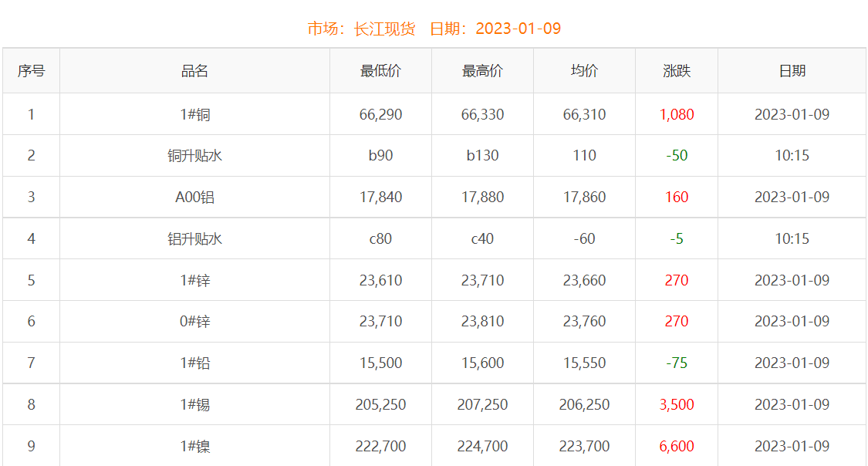Click the 1#镍 product name
Image resolution: width=868 pixels, height=466 pixels.
(194, 447)
